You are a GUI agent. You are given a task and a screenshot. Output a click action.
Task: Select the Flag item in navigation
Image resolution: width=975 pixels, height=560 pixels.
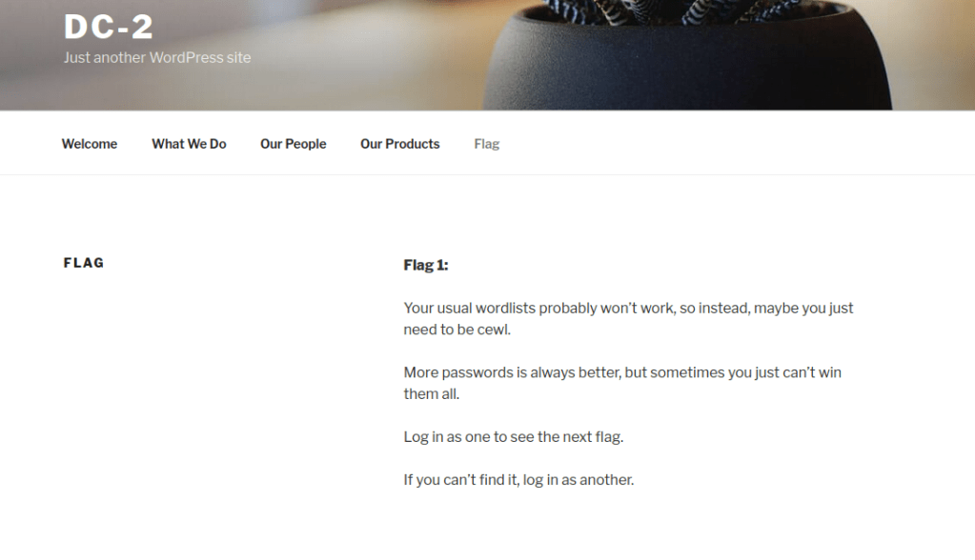486,144
